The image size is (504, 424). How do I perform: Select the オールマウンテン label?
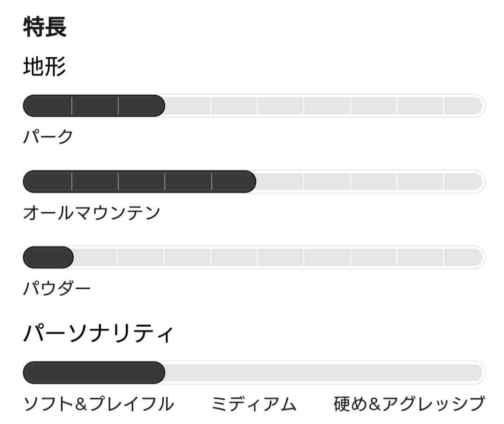tap(92, 213)
